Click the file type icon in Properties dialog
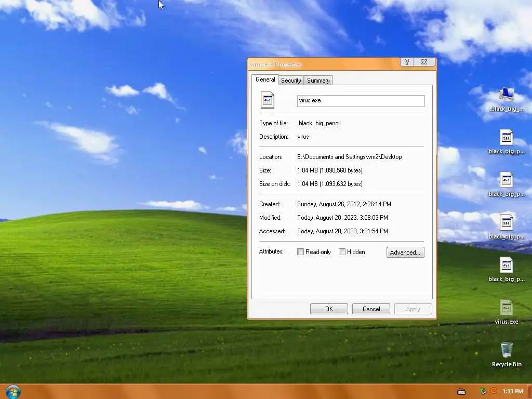532x399 pixels. (268, 100)
